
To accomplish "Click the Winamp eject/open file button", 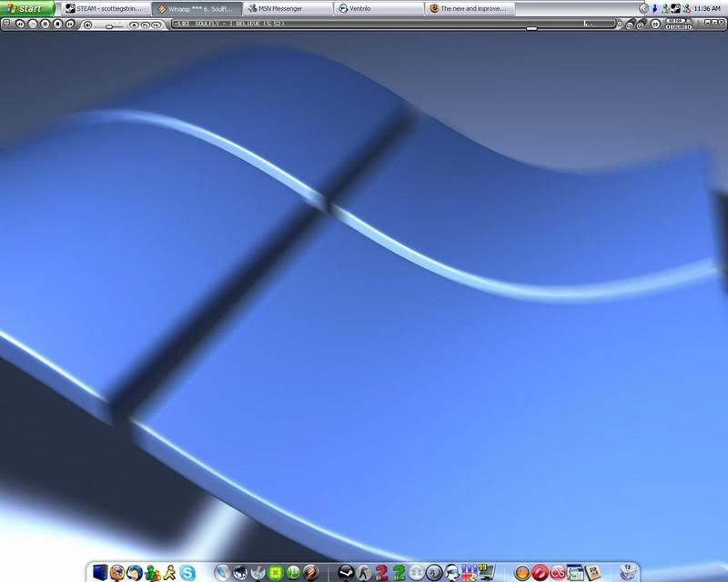I will tap(134, 25).
